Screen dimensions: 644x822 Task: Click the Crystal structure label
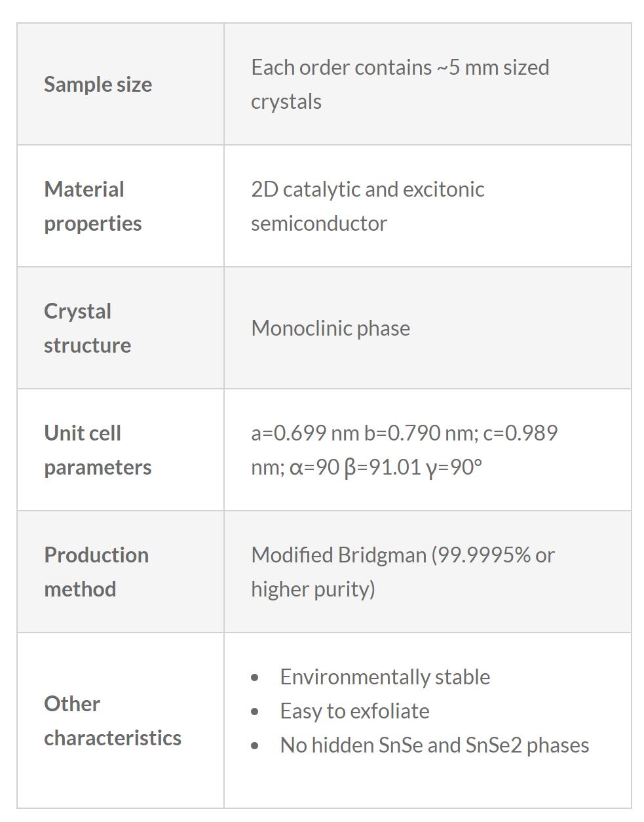[x=87, y=328]
